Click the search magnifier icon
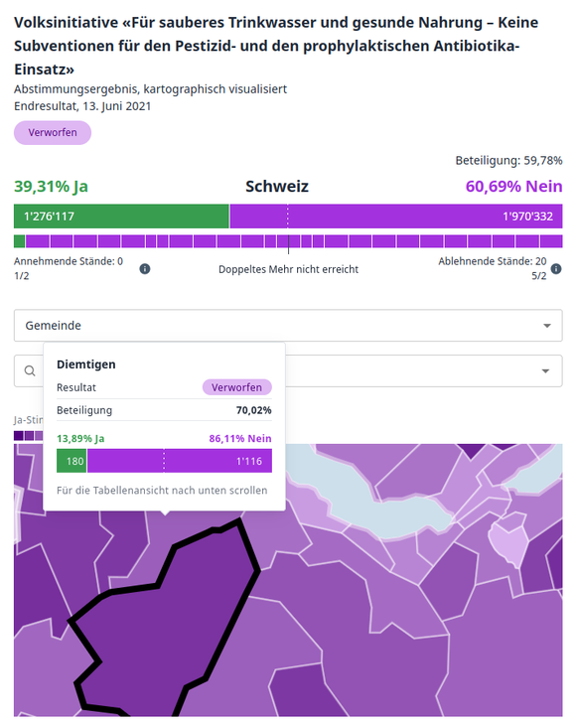The width and height of the screenshot is (578, 728). [30, 371]
